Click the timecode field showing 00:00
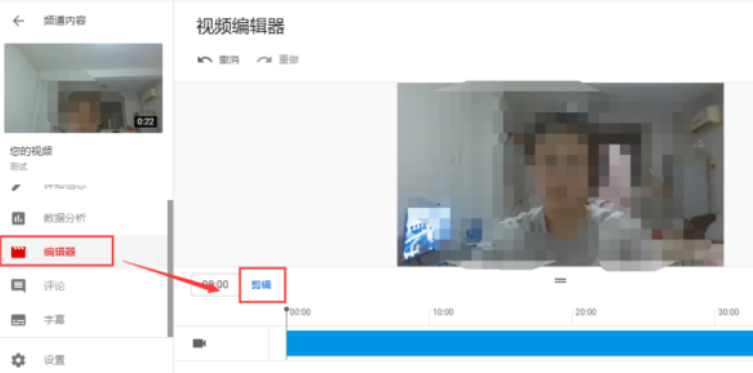The height and width of the screenshot is (373, 753). point(215,285)
